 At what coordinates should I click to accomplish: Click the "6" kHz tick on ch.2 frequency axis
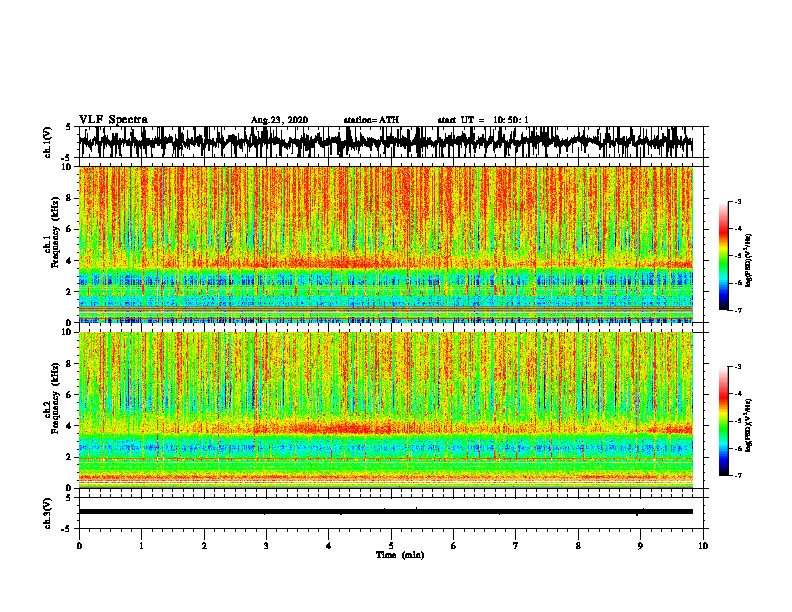[71, 395]
